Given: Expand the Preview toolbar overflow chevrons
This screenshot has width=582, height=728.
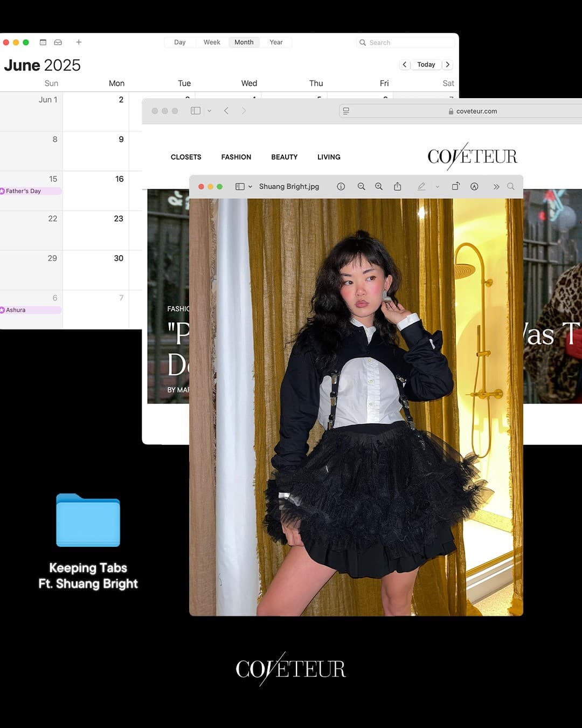Looking at the screenshot, I should coord(496,187).
